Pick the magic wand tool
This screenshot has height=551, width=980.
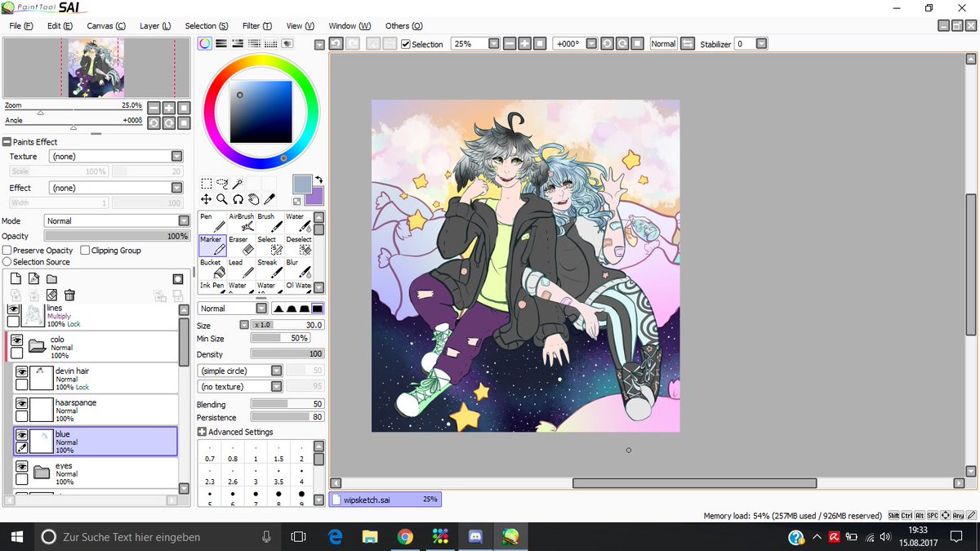[x=238, y=184]
